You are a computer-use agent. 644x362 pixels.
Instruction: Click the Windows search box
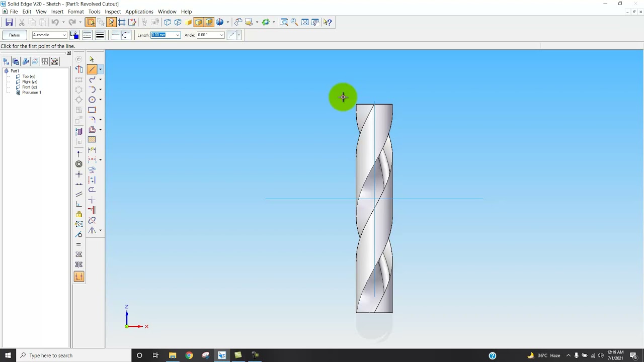(74, 355)
